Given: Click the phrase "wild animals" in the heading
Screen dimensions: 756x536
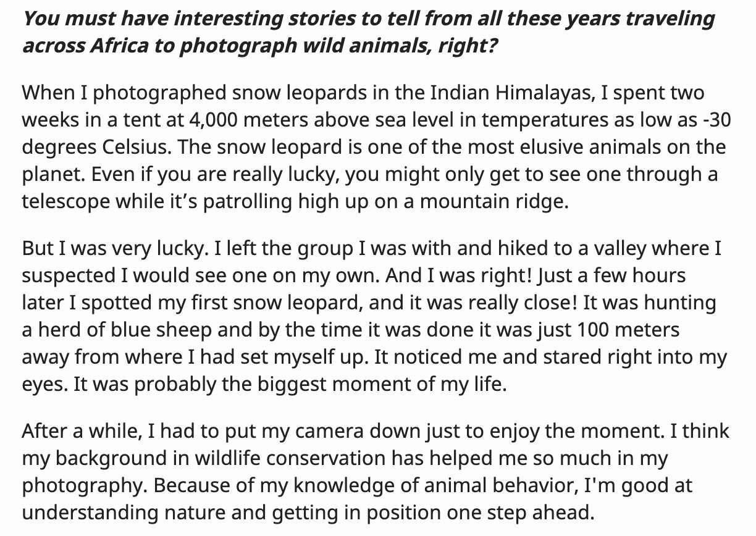Looking at the screenshot, I should (x=368, y=46).
